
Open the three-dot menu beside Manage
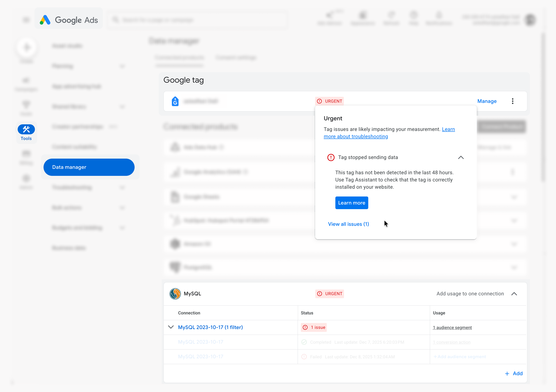[x=513, y=101]
